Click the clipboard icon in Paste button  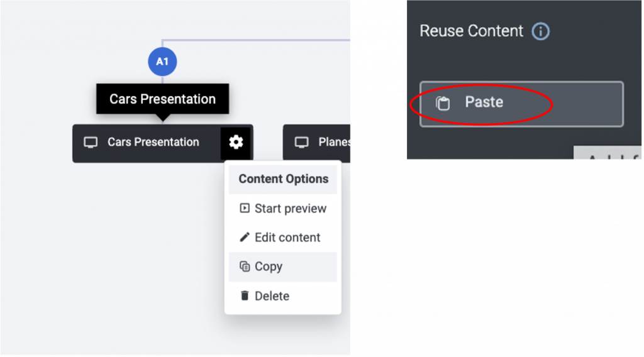(x=443, y=103)
